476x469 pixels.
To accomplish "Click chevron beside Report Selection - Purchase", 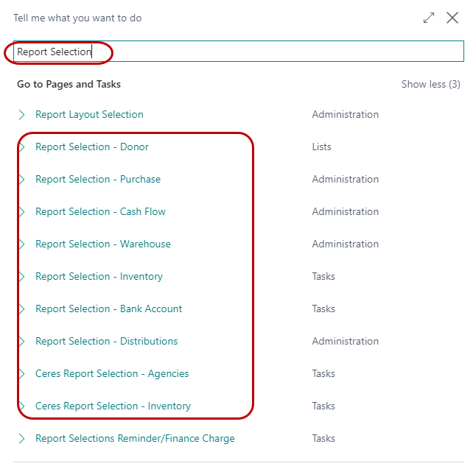I will 22,180.
